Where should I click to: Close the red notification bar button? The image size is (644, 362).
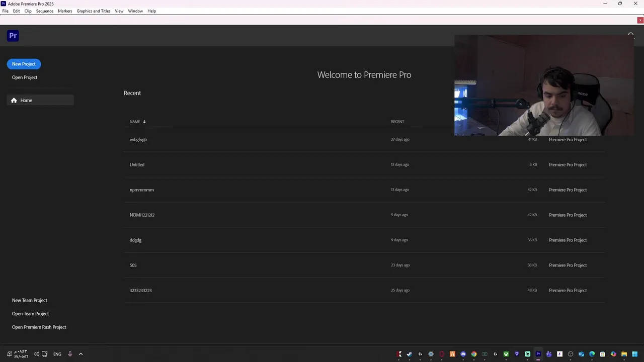(640, 20)
